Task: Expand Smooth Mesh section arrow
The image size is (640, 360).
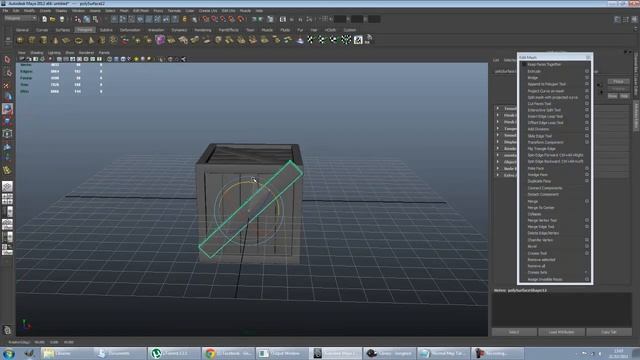Action: (498, 135)
